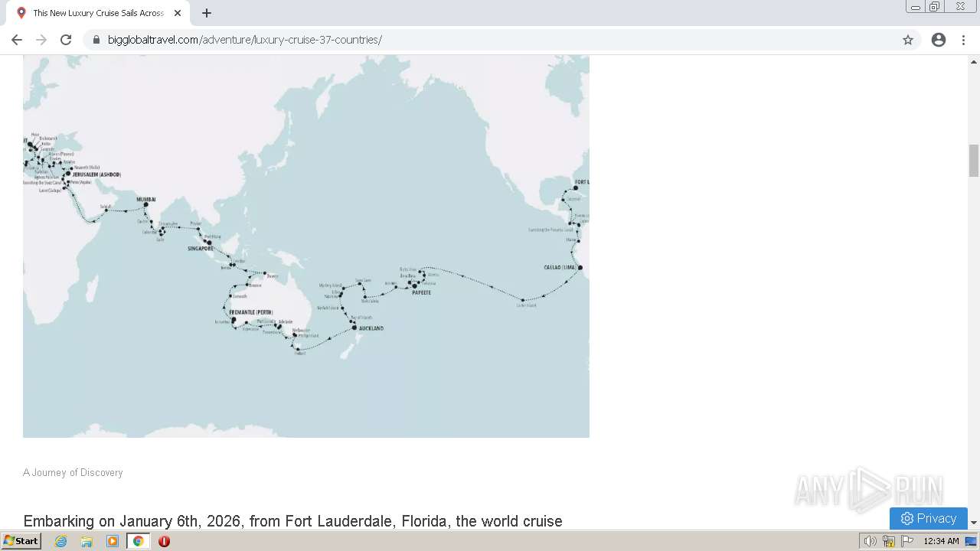Click the browser forward arrow
The height and width of the screenshot is (551, 980).
click(x=41, y=40)
